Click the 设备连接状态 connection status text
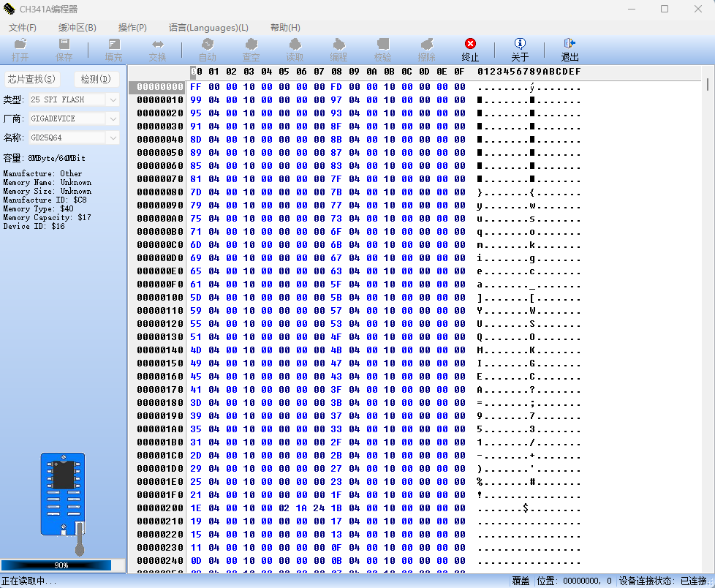This screenshot has height=588, width=715. point(663,581)
